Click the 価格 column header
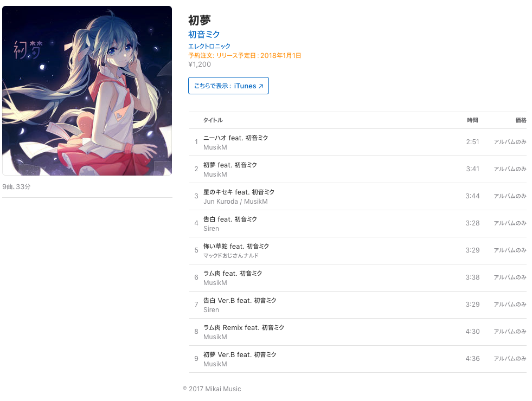Image resolution: width=532 pixels, height=401 pixels. (521, 120)
